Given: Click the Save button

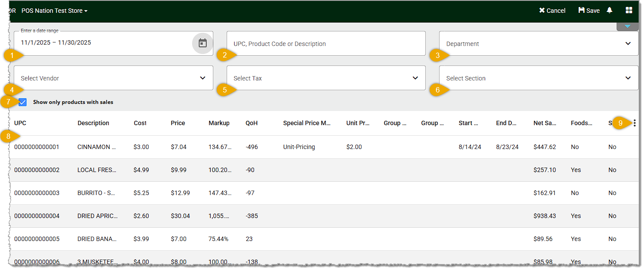Looking at the screenshot, I should coord(589,11).
